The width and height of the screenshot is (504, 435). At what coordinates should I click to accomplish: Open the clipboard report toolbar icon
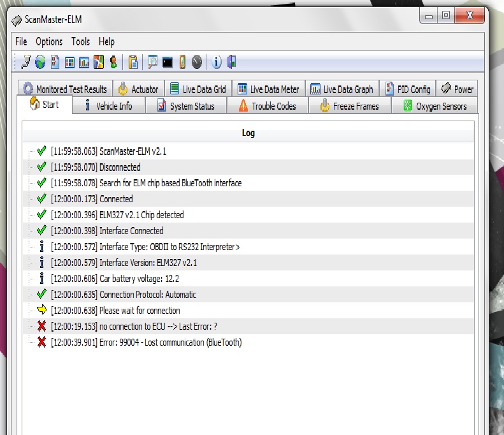pos(133,62)
